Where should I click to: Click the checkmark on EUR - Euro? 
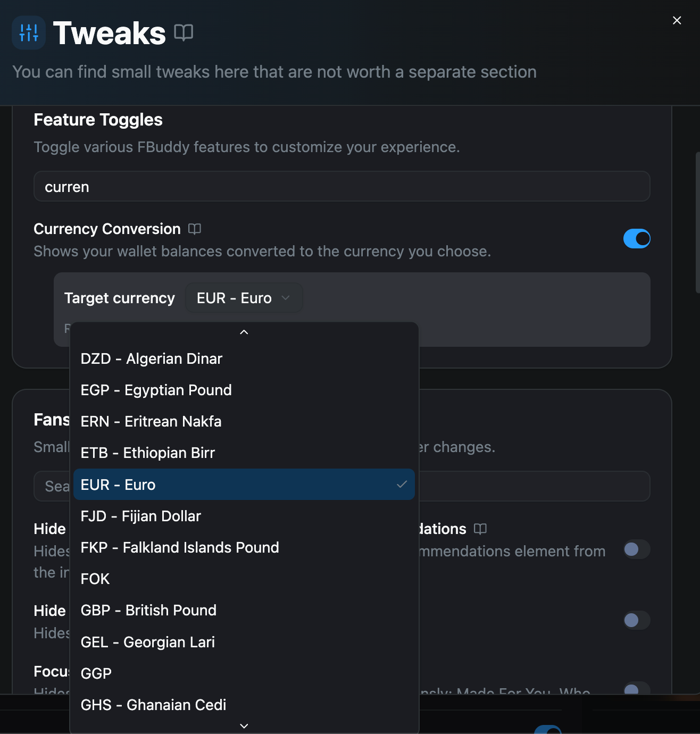pos(402,485)
